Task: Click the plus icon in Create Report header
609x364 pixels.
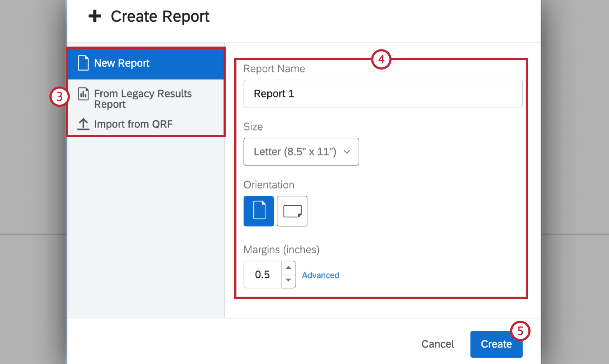Action: coord(95,16)
